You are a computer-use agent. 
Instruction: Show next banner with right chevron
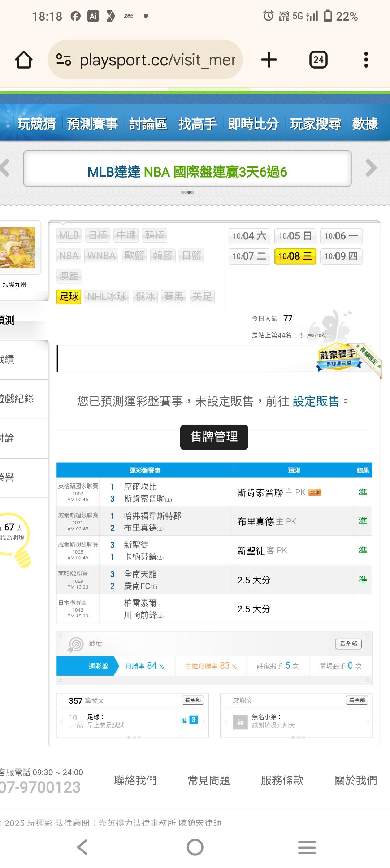click(x=371, y=168)
